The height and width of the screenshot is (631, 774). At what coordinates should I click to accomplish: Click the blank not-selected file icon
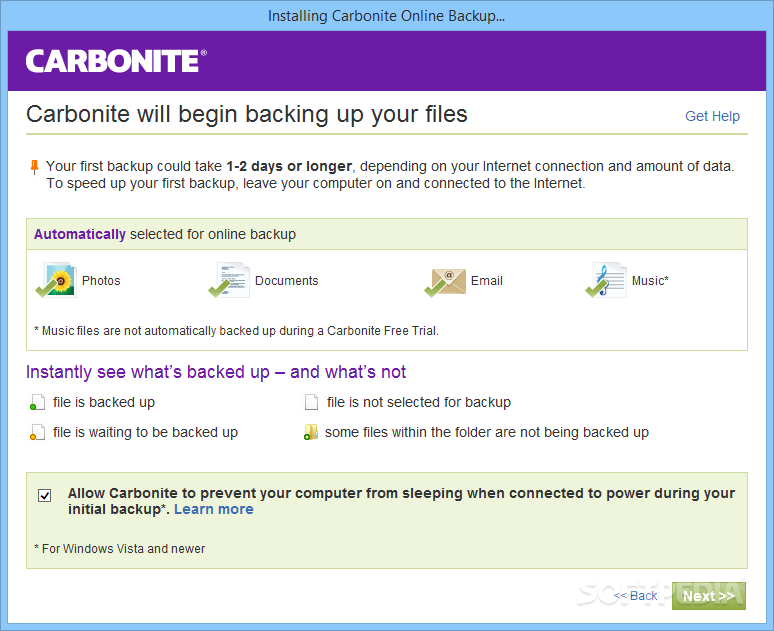(x=311, y=402)
